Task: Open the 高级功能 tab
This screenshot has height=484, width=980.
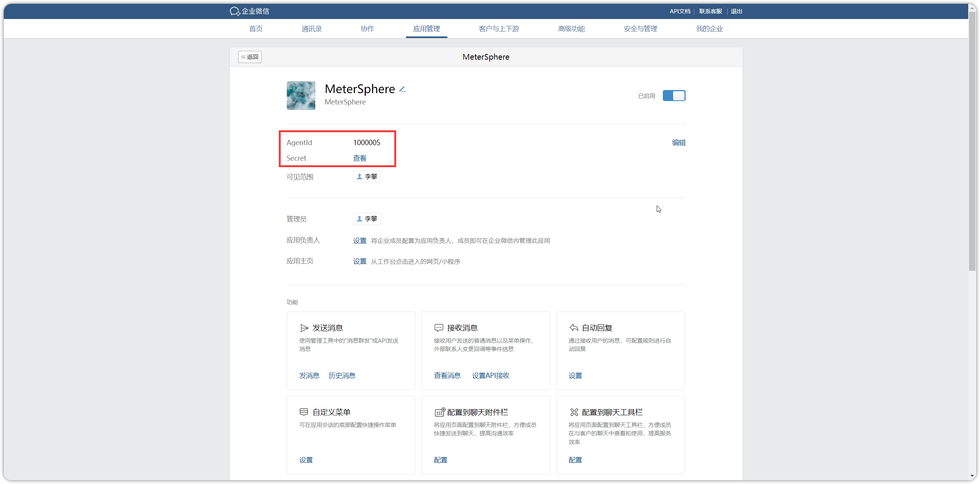Action: [571, 29]
